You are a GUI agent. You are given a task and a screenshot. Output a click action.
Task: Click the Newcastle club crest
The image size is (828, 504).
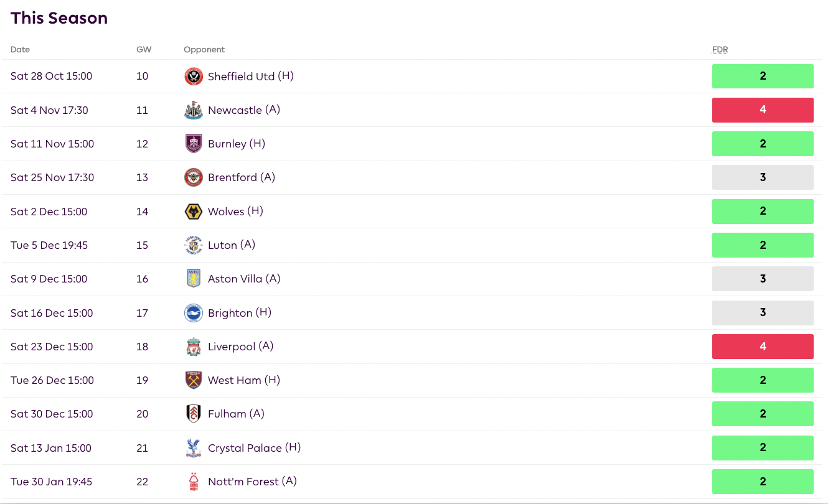(194, 110)
